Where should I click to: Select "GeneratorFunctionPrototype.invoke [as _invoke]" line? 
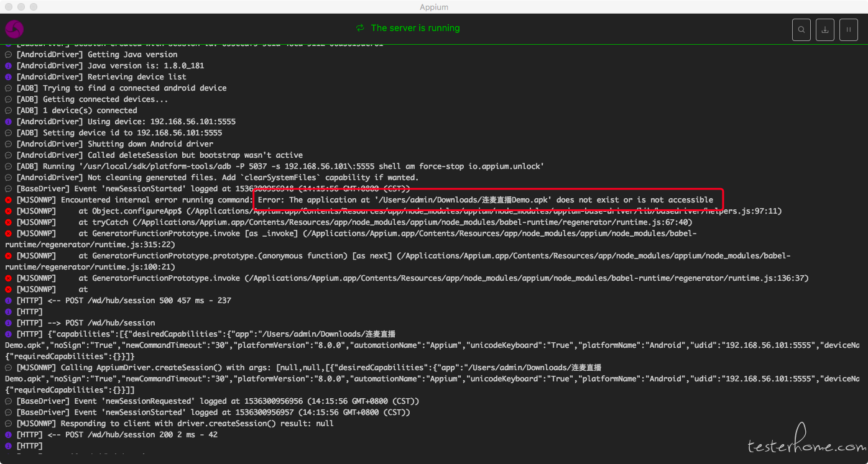[351, 239]
